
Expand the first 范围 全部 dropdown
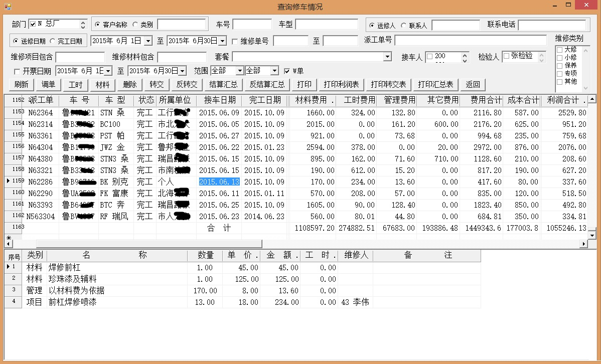pyautogui.click(x=239, y=71)
